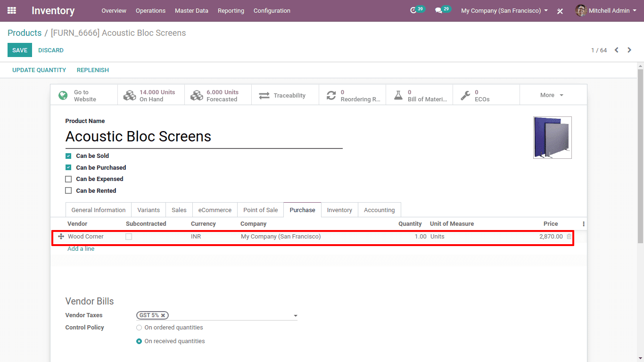Click Update Quantity button
This screenshot has width=644, height=362.
(39, 70)
